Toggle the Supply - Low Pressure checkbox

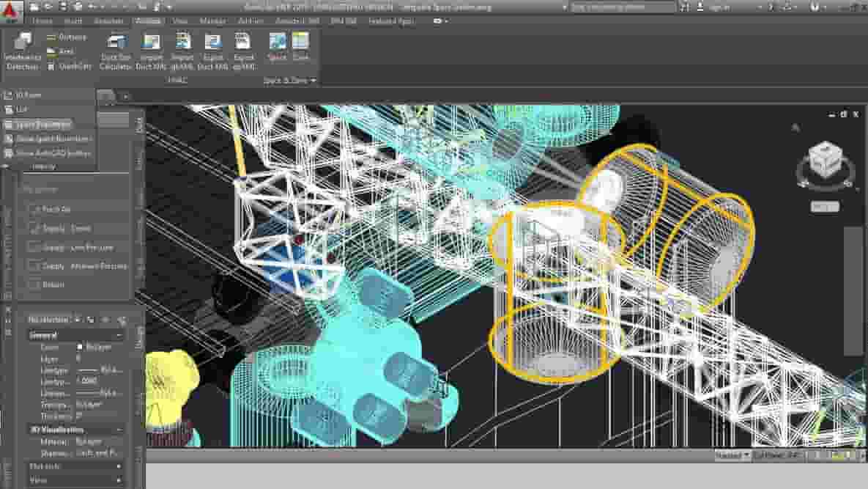pos(35,248)
